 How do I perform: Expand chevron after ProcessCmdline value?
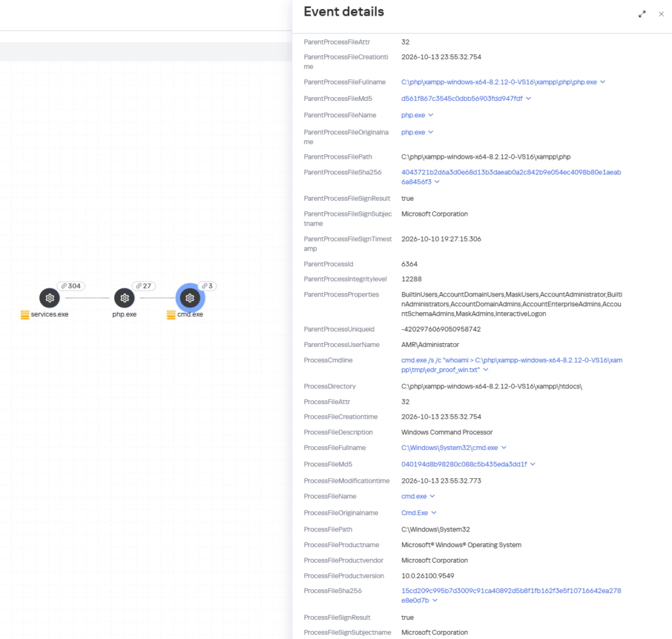pos(486,369)
